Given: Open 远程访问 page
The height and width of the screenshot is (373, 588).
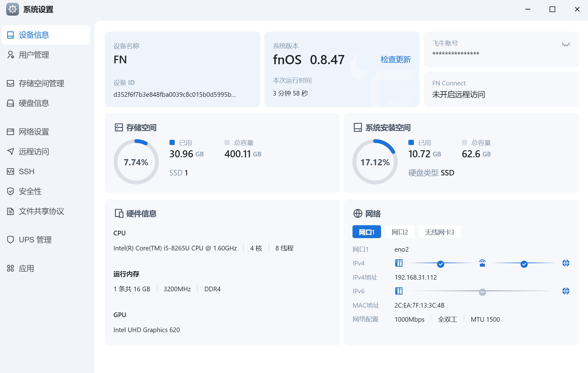Looking at the screenshot, I should click(x=46, y=152).
